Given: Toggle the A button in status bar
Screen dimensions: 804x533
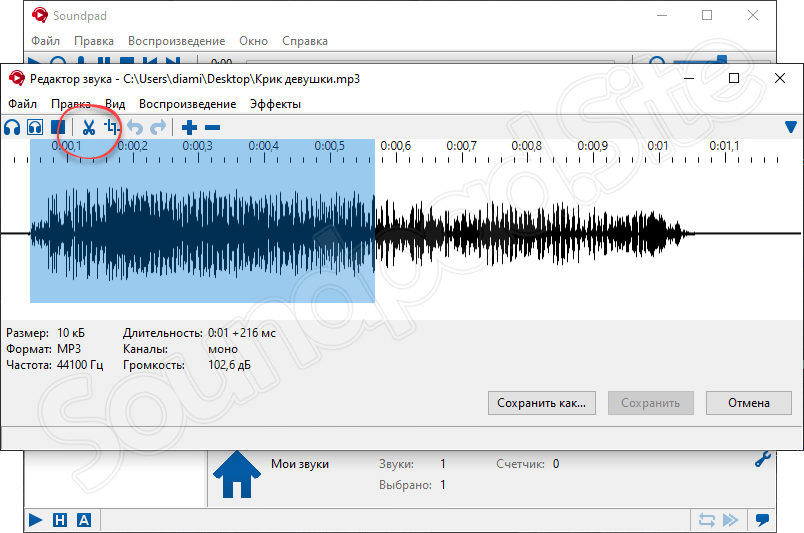Looking at the screenshot, I should tap(84, 520).
